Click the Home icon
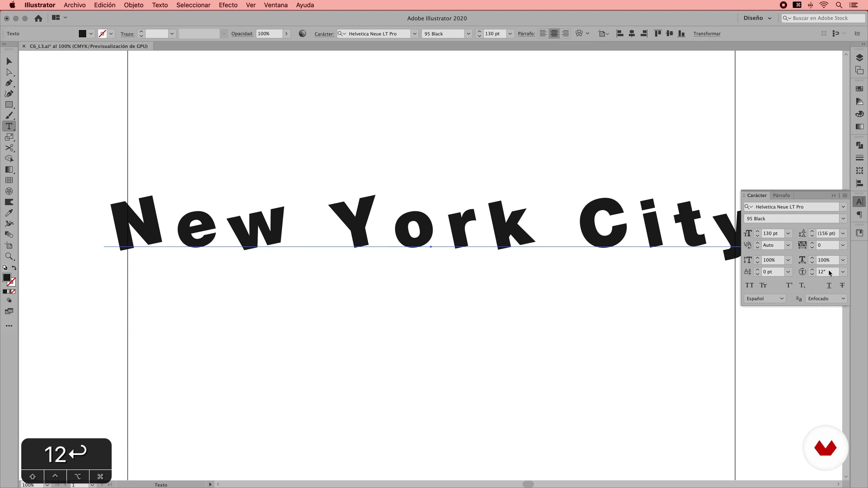Viewport: 868px width, 488px height. [x=38, y=18]
